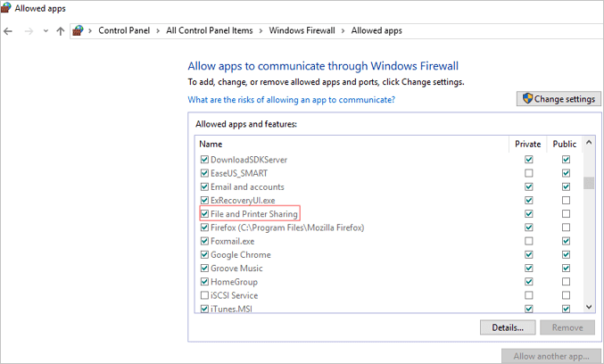Screen dimensions: 604x364
Task: Click the Forward arrow navigation icon
Action: coord(28,30)
